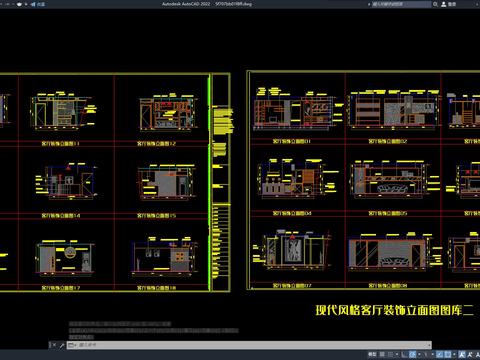
Task: Click the share icon in quick access toolbar
Action: [33, 4]
